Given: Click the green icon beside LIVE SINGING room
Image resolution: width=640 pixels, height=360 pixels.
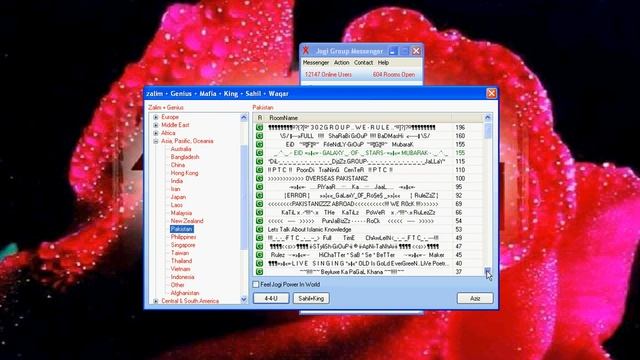Looking at the screenshot, I should pyautogui.click(x=259, y=263).
